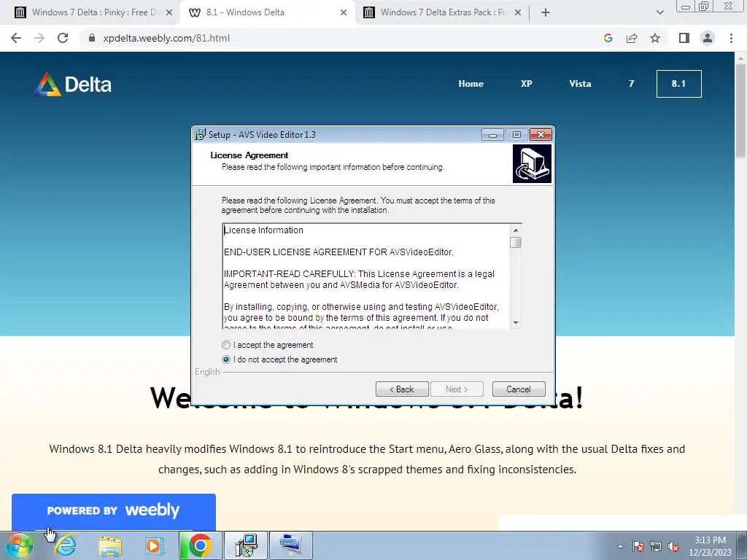
Task: Go back to the previous page in Chrome
Action: [16, 38]
